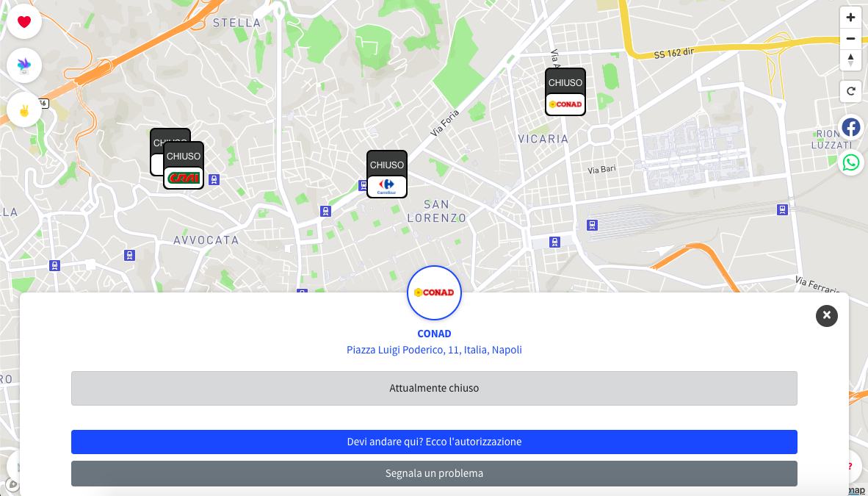Open favorites with the red heart icon

23,21
